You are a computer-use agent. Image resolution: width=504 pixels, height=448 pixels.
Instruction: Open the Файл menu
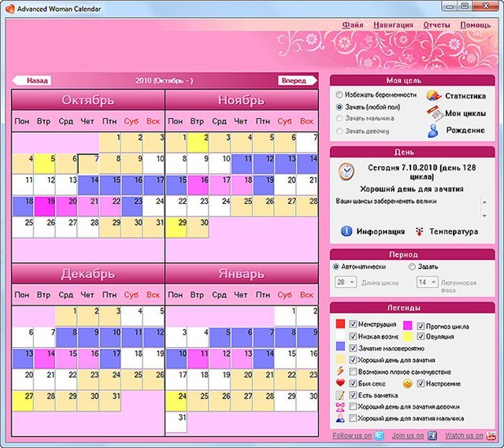[x=352, y=24]
